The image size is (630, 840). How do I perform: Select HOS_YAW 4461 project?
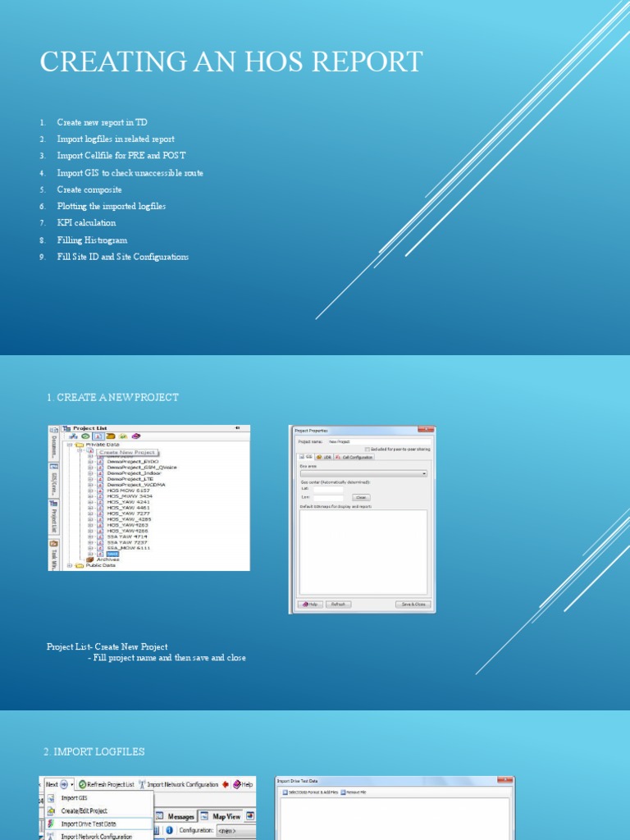(x=129, y=507)
